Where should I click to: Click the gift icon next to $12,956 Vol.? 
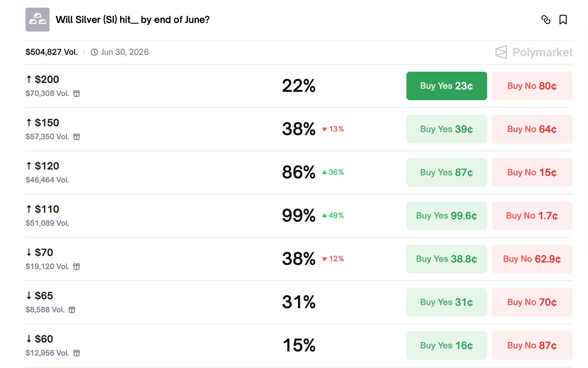click(x=77, y=353)
